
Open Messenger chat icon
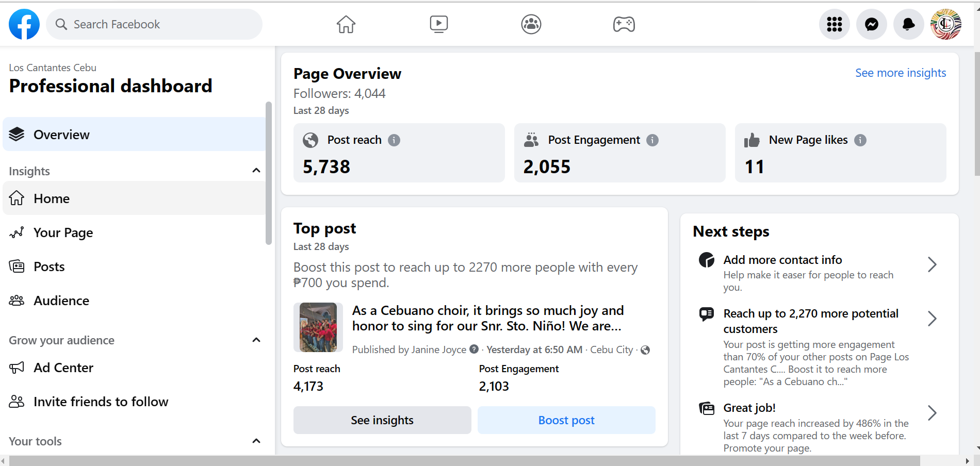coord(872,24)
